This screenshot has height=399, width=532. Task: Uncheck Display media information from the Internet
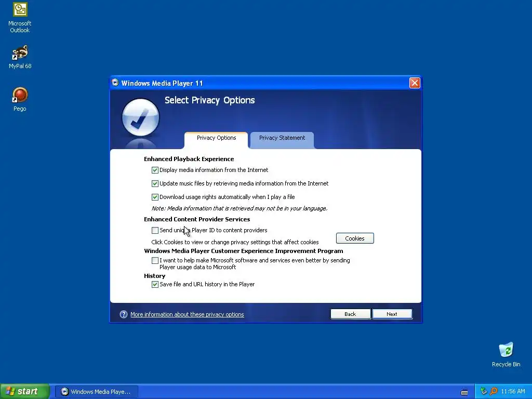pos(155,170)
